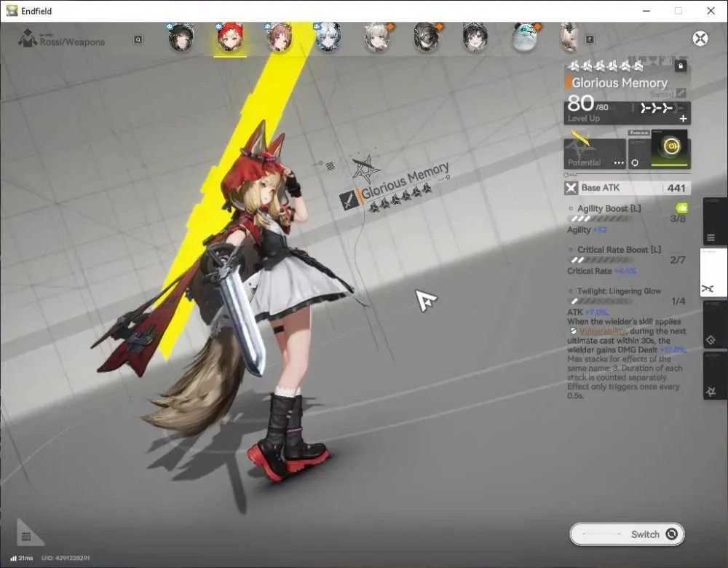Click the Base ATK value 441
The image size is (728, 568).
[676, 188]
